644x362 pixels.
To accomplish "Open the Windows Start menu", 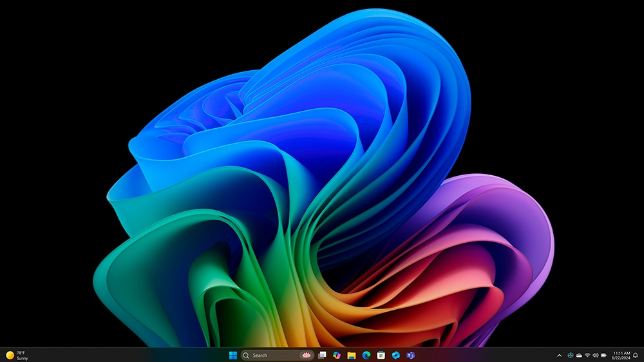I will tap(233, 355).
